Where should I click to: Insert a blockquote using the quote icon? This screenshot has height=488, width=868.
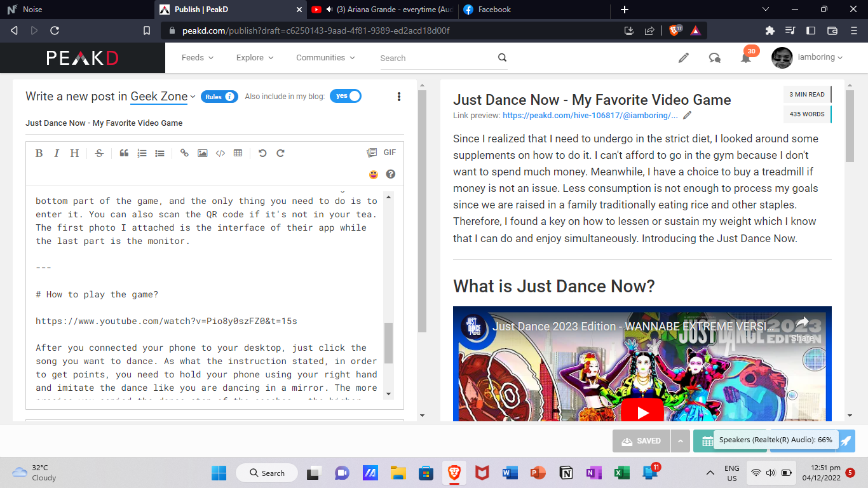pyautogui.click(x=124, y=153)
